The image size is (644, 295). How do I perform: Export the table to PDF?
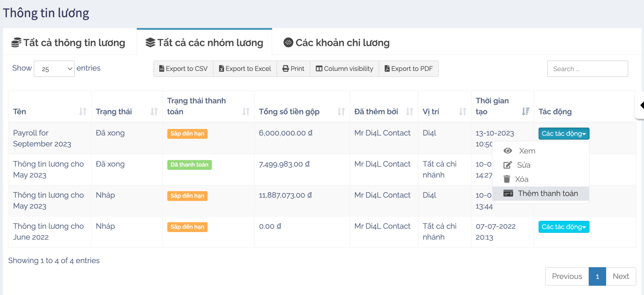pos(409,69)
